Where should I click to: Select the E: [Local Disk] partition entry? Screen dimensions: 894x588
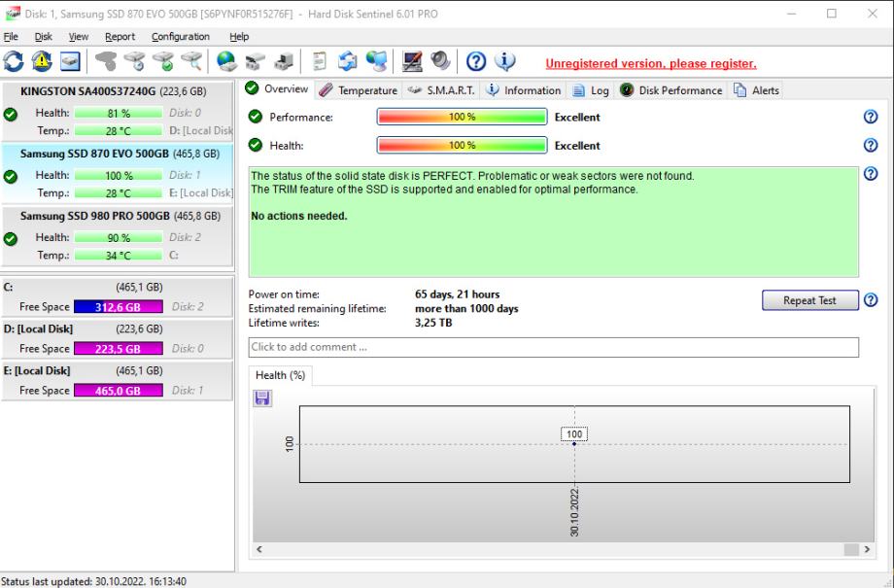118,380
